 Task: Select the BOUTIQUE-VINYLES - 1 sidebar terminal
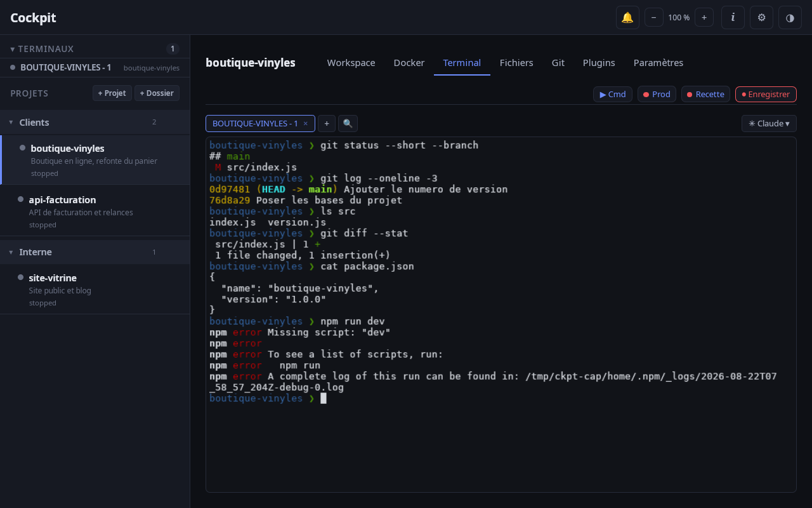pyautogui.click(x=95, y=67)
